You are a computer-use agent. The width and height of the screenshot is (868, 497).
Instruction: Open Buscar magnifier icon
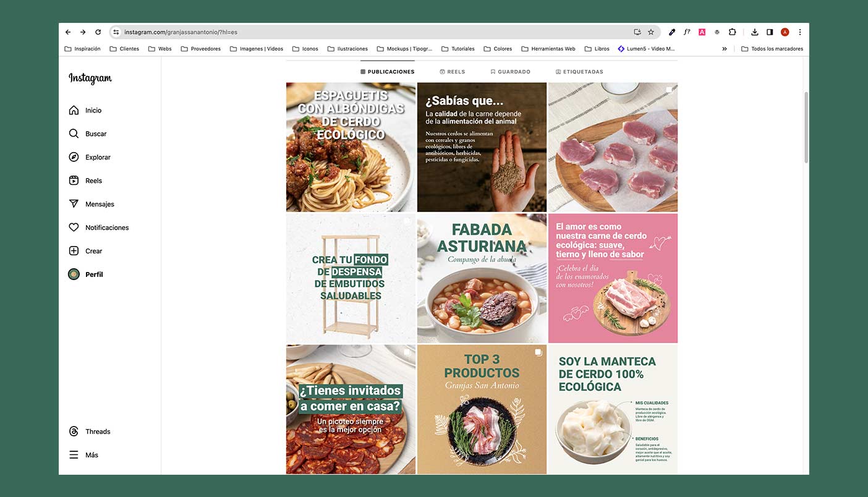pos(74,134)
